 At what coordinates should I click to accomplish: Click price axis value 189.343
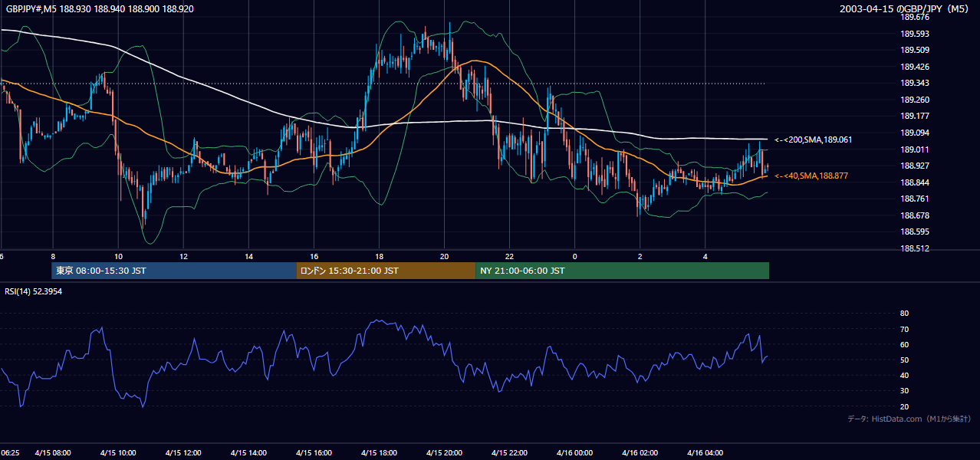click(x=915, y=83)
